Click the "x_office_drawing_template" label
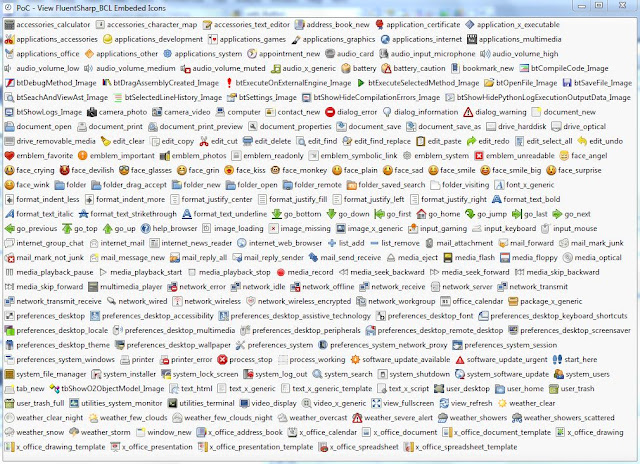Image resolution: width=640 pixels, height=464 pixels. coord(61,447)
